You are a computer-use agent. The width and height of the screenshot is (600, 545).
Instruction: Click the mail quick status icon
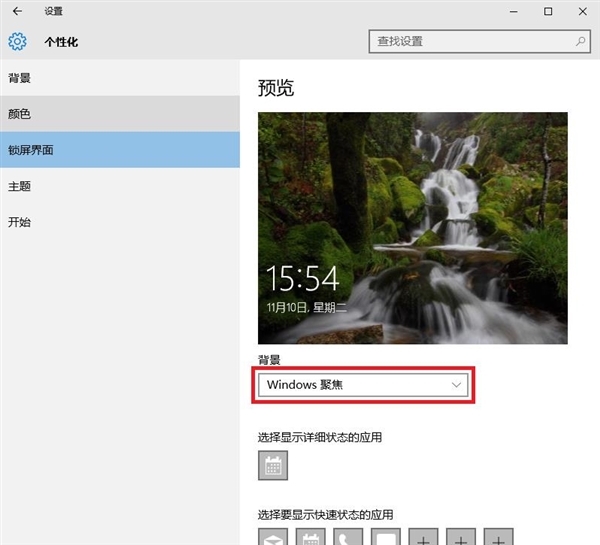pos(273,537)
